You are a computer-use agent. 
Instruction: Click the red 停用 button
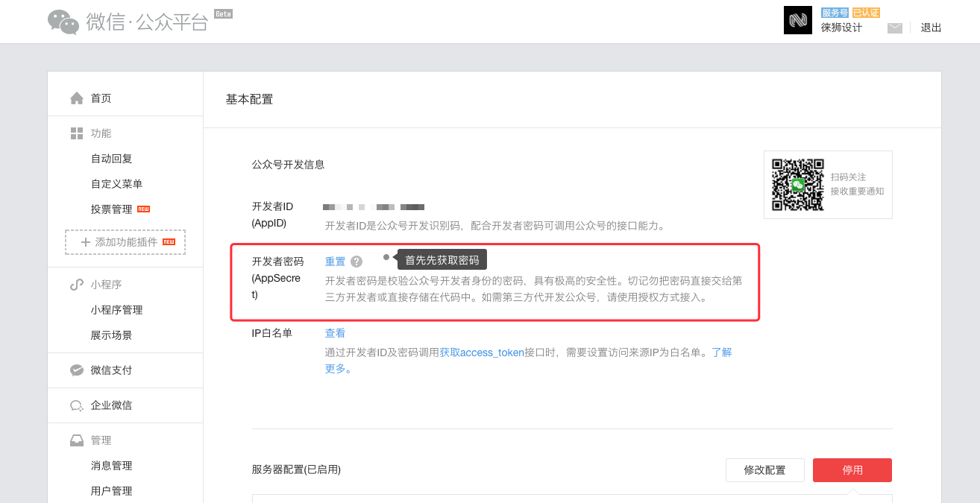(852, 470)
